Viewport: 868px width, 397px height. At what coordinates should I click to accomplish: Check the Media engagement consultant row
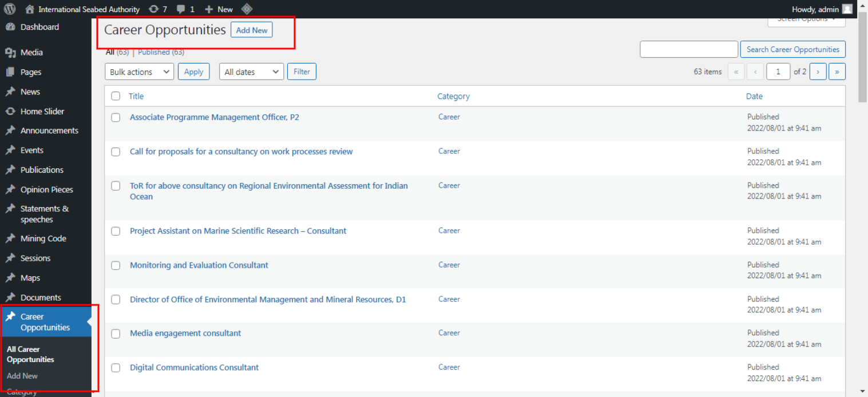point(116,334)
